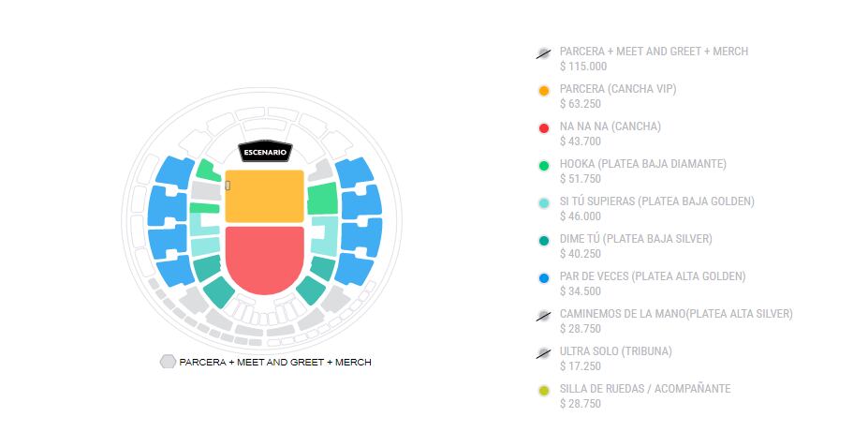The width and height of the screenshot is (868, 432).
Task: Select the SILLA DE RUEDAS / ACOMPAÑANTE legend text
Action: [644, 389]
